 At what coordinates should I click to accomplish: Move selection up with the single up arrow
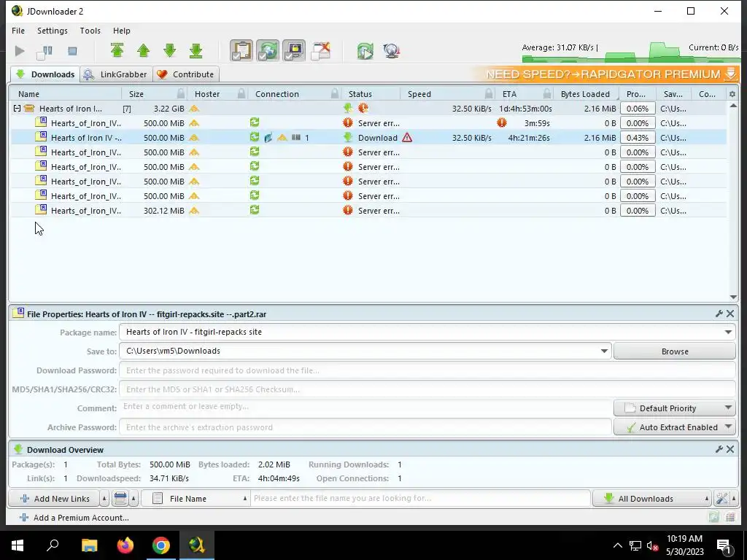point(144,51)
